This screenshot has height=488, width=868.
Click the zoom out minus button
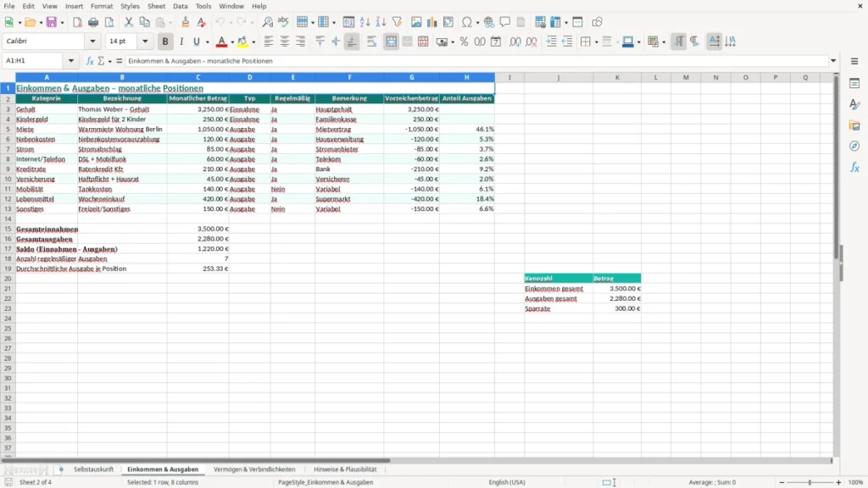(x=782, y=482)
